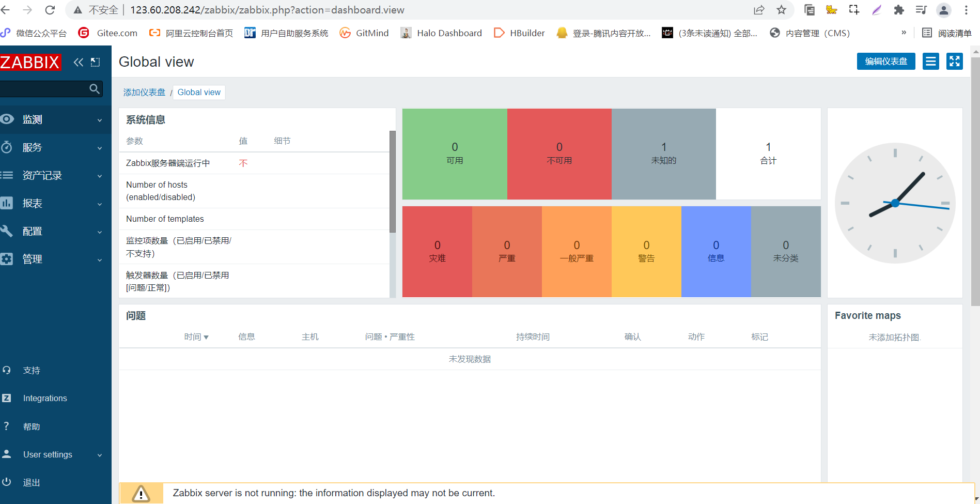980x504 pixels.
Task: Expand the User settings submenu chevron
Action: (100, 454)
